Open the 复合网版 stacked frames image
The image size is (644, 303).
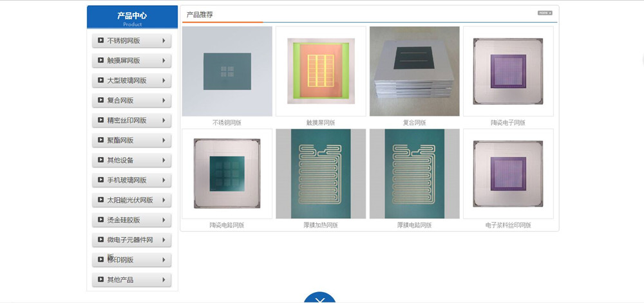pyautogui.click(x=414, y=71)
